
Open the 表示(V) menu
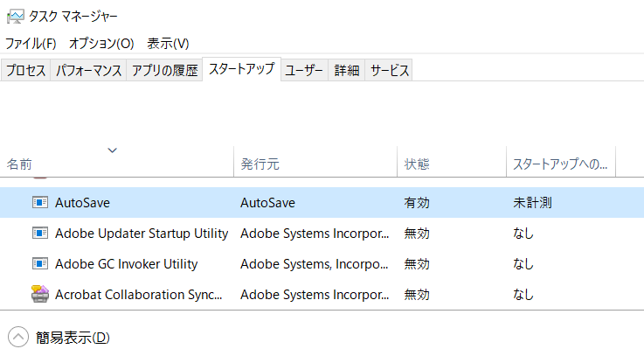(168, 43)
